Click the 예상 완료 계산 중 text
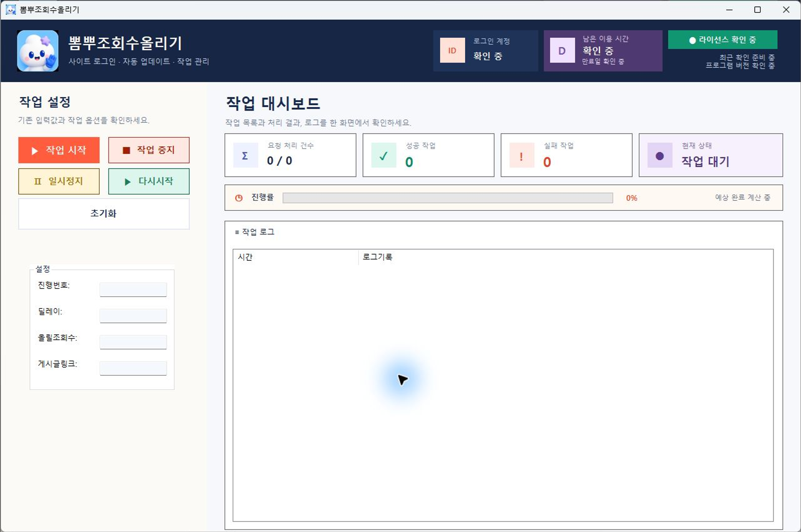 click(x=743, y=198)
